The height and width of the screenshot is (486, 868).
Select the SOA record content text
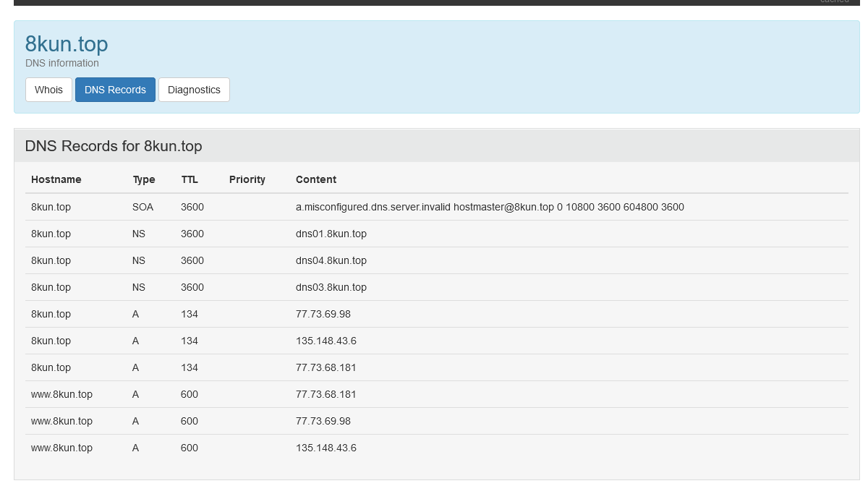click(490, 207)
